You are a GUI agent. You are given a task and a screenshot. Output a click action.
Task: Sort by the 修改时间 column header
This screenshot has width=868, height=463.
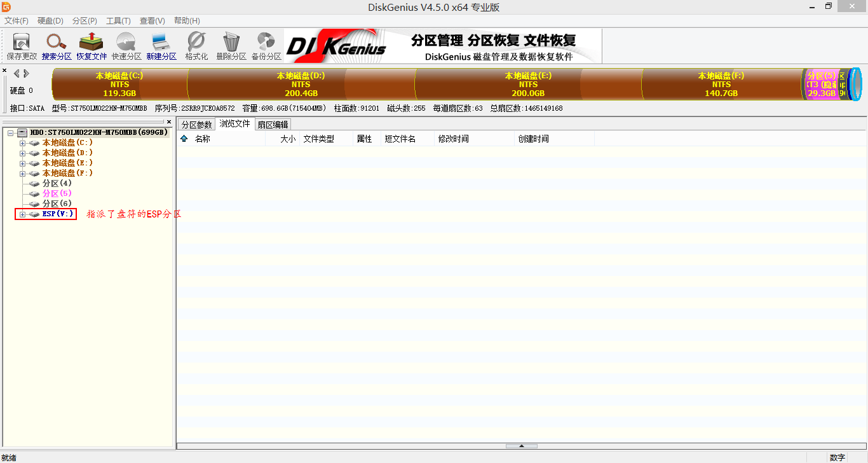(474, 139)
